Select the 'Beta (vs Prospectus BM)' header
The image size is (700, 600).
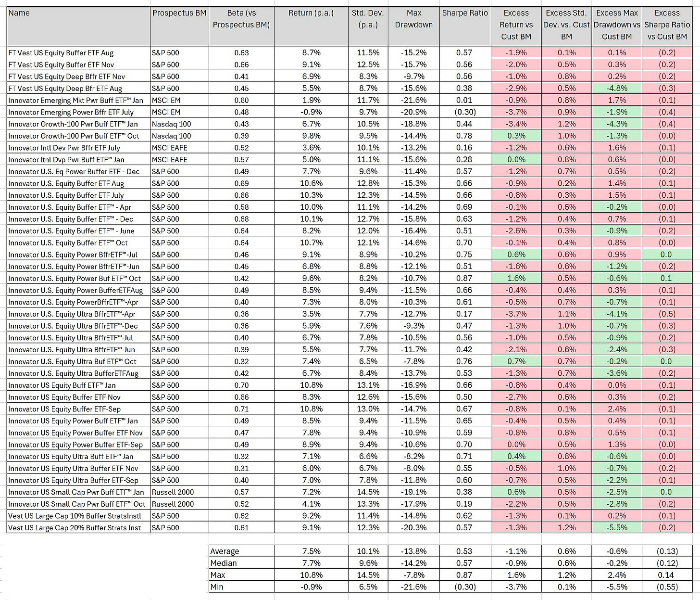pos(241,26)
